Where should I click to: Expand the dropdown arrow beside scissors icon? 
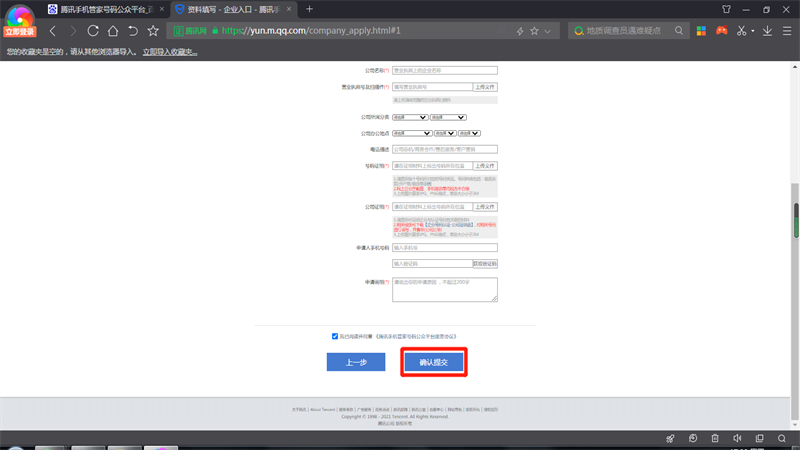pos(753,31)
